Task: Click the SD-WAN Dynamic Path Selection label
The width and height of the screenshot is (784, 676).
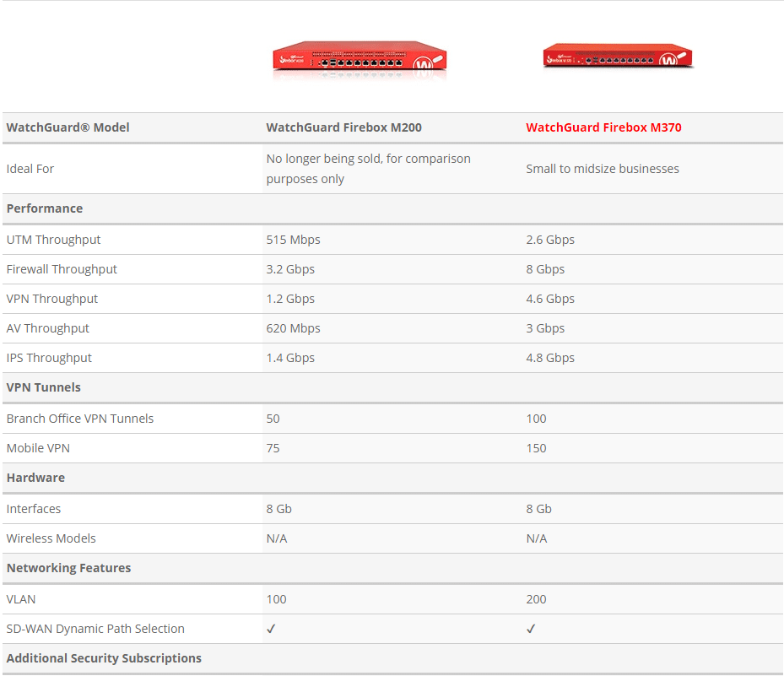Action: pos(95,629)
